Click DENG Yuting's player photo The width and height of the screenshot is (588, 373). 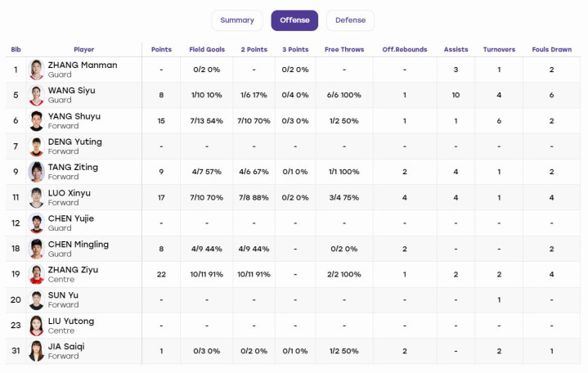coord(36,146)
